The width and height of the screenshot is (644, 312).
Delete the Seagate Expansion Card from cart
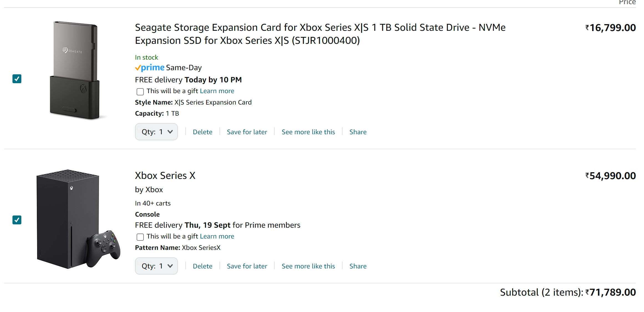point(203,132)
